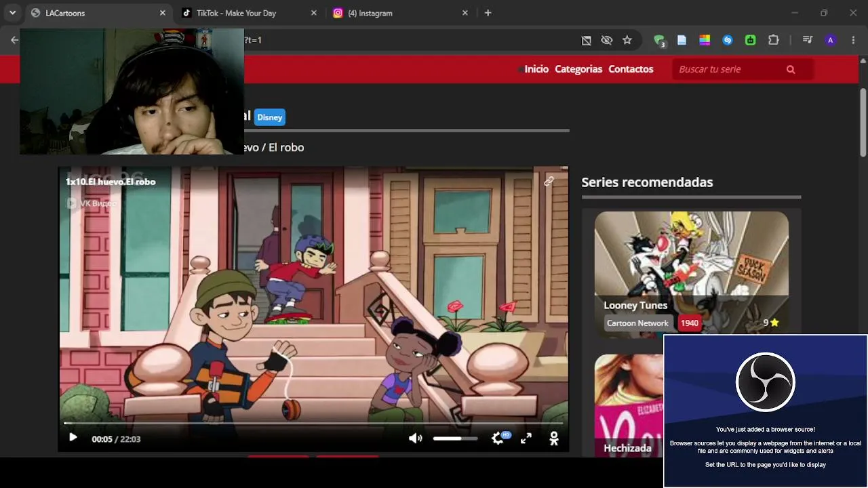Click the Cartoon Network tag

[x=637, y=323]
